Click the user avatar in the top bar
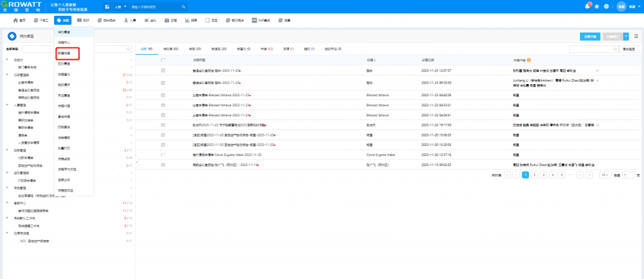Image resolution: width=644 pixels, height=279 pixels. 621,6
